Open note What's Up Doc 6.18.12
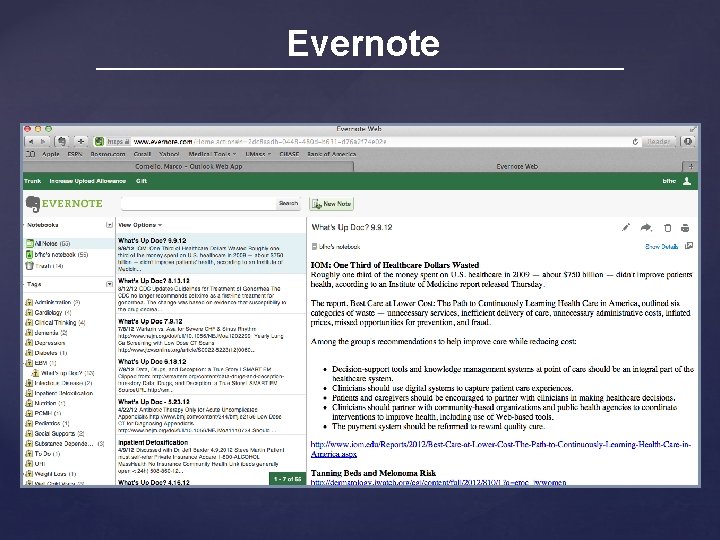Screen dimensions: 720x540 click(x=211, y=374)
